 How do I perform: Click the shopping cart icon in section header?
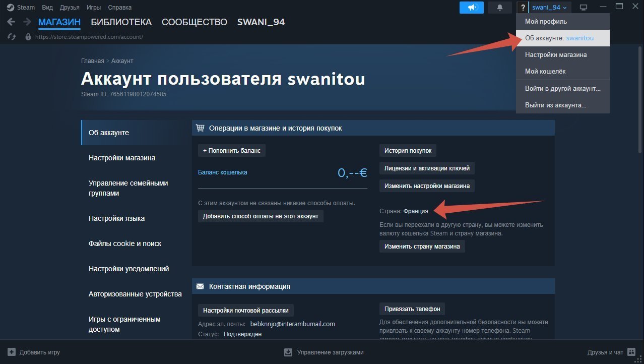(x=200, y=128)
